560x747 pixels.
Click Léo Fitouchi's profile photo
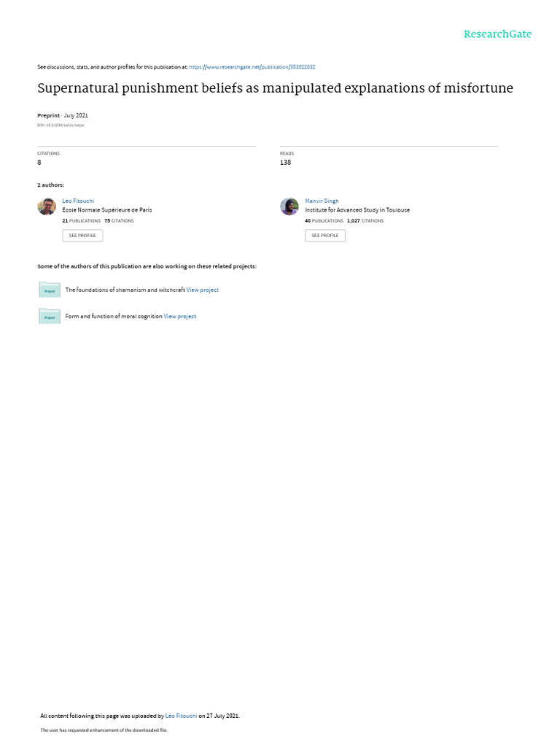tap(47, 206)
